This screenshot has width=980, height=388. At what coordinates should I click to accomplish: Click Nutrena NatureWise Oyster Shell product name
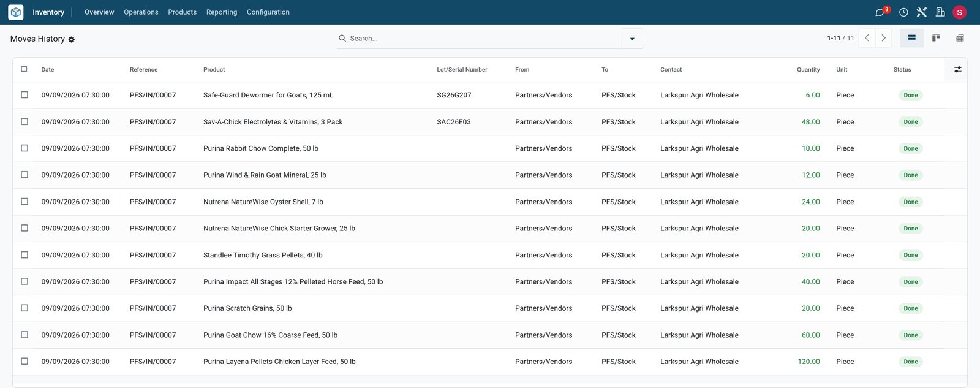point(263,202)
